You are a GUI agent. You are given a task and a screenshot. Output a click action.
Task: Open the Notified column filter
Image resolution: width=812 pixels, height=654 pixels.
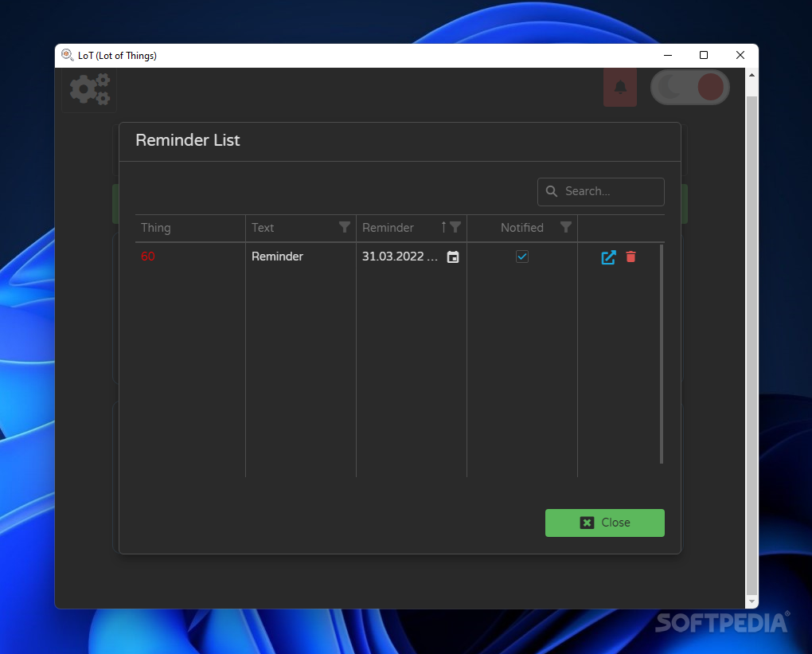click(x=566, y=227)
